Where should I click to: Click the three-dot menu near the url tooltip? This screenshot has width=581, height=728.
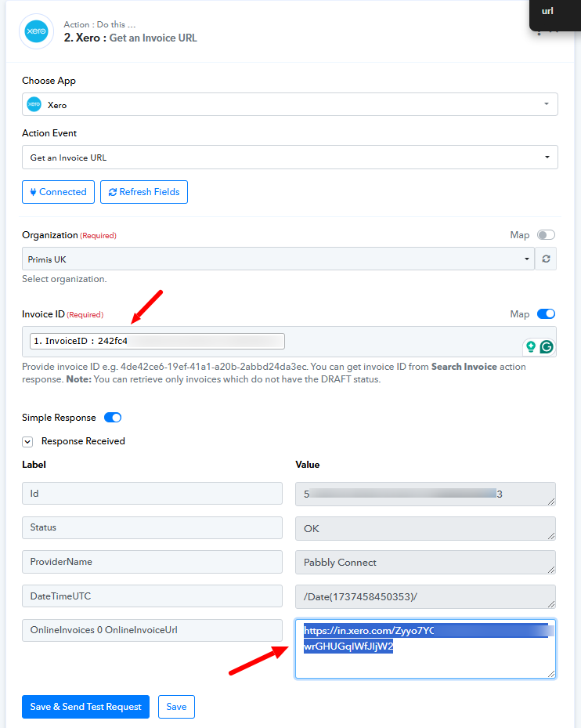click(x=538, y=32)
